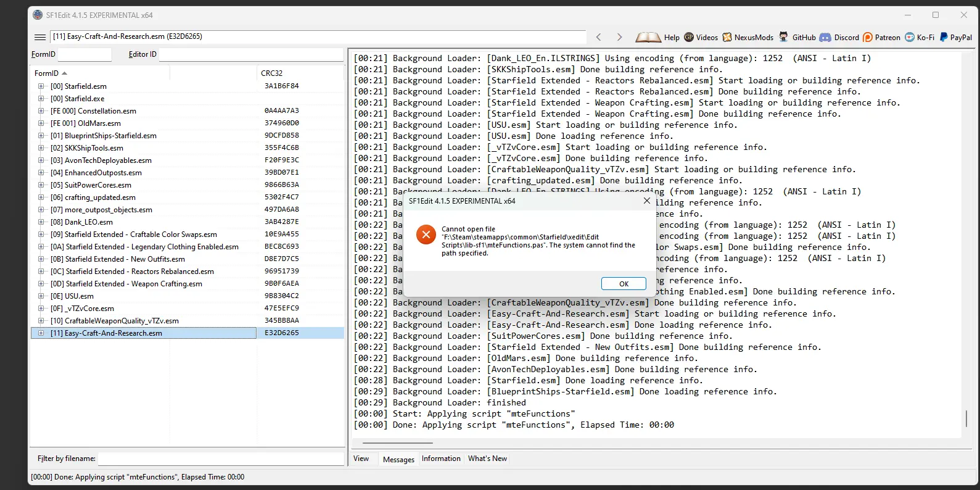Navigate back with left arrow
The image size is (980, 490).
pos(598,37)
